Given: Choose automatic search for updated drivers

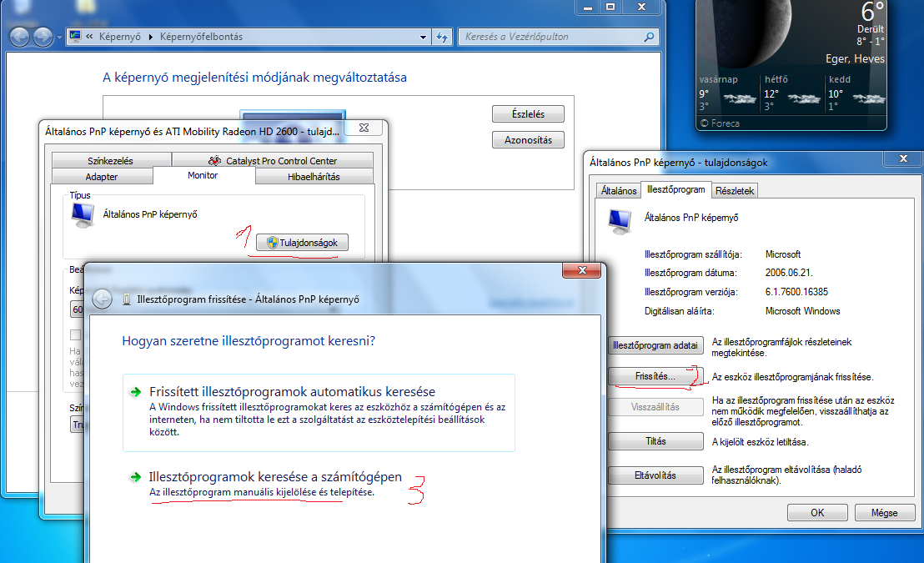Looking at the screenshot, I should click(x=319, y=413).
